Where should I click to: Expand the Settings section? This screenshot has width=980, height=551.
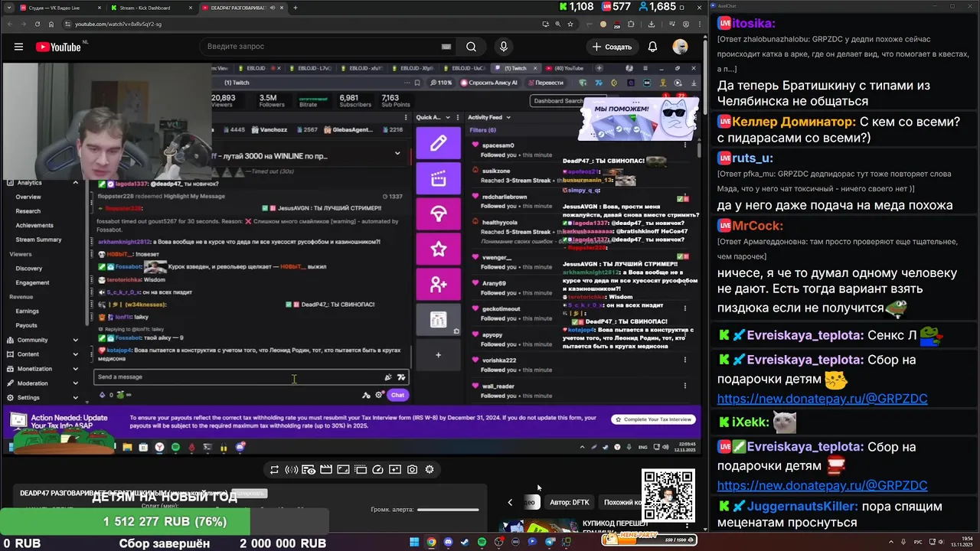click(x=75, y=397)
